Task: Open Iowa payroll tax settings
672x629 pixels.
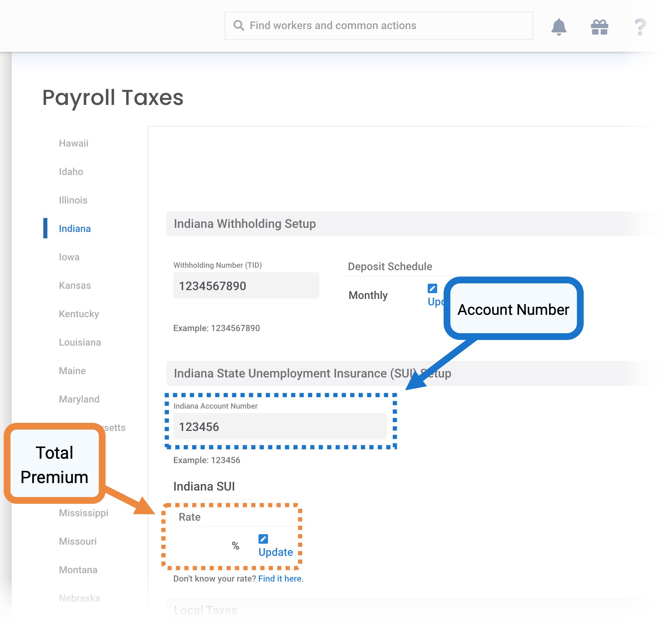Action: coord(69,257)
